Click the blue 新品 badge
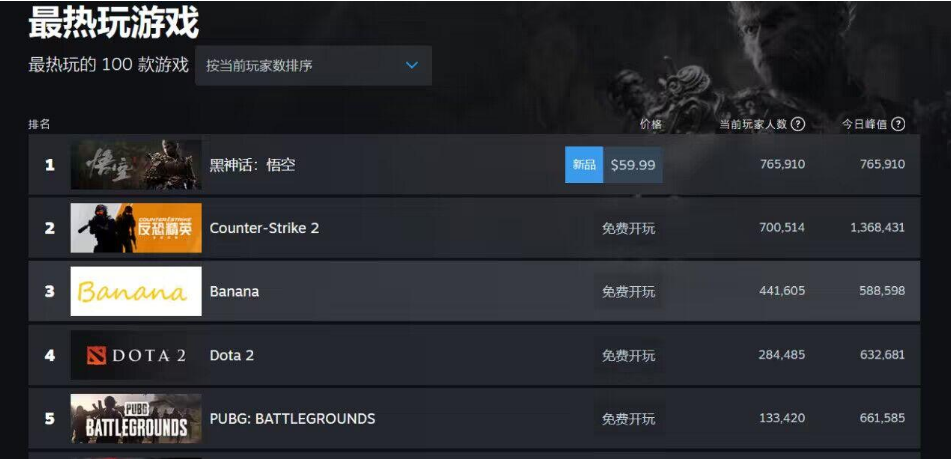 tap(584, 165)
